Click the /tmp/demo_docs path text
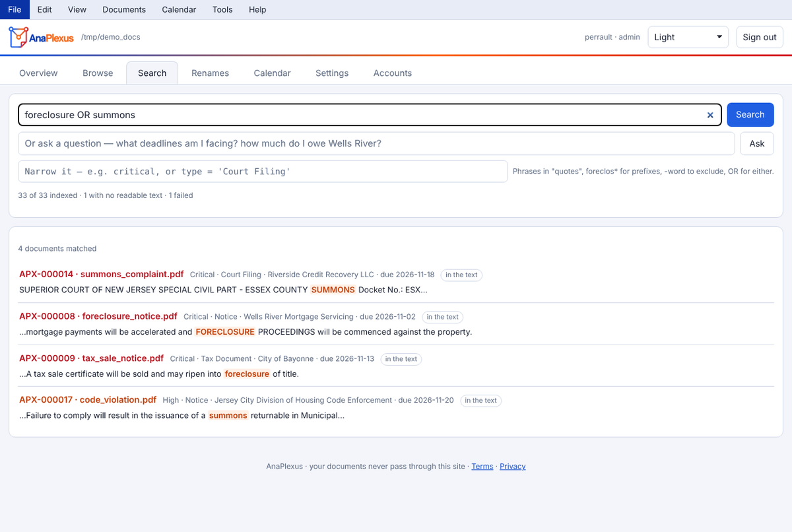792x532 pixels. tap(111, 37)
